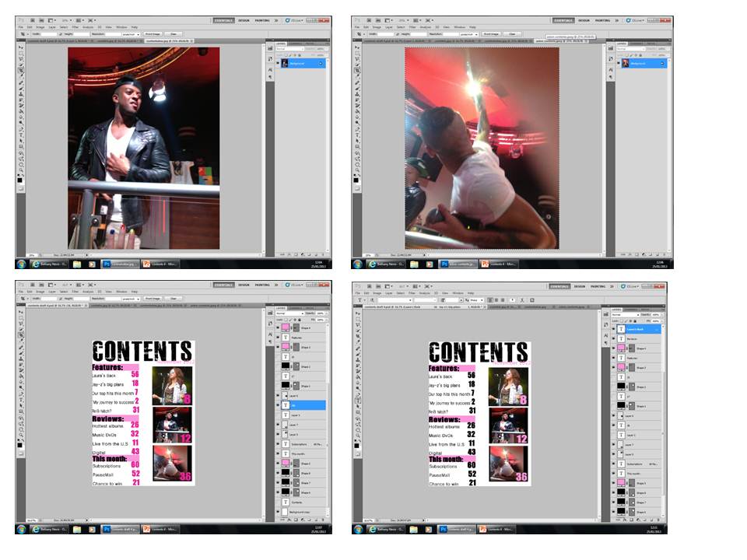Select the Zoom tool in top-left screenshot toolbox
This screenshot has height=560, width=747.
[22, 170]
